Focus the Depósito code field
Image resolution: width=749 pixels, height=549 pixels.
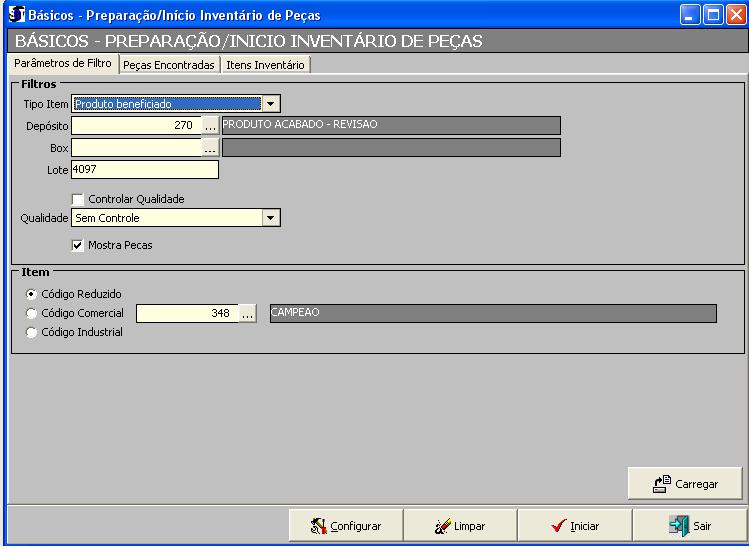pyautogui.click(x=136, y=125)
